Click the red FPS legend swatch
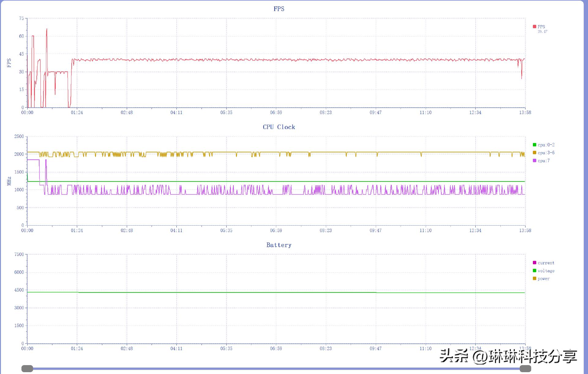The width and height of the screenshot is (588, 374). (534, 27)
